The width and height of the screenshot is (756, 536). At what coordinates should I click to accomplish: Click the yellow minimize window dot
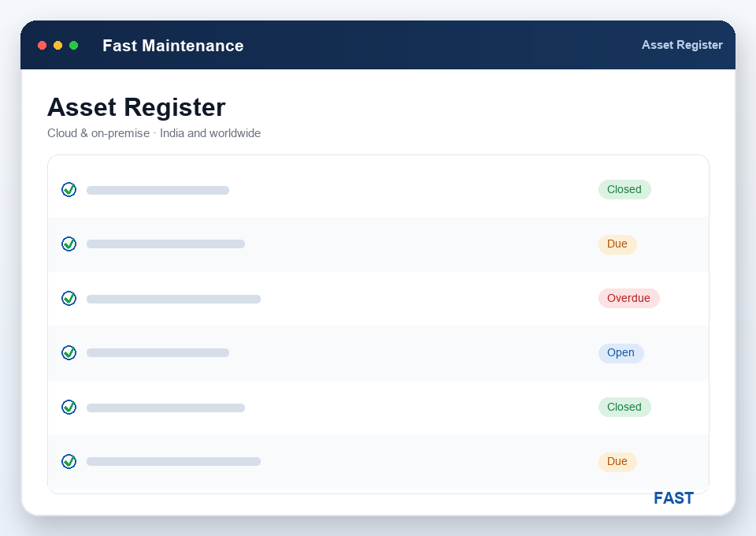tap(57, 46)
